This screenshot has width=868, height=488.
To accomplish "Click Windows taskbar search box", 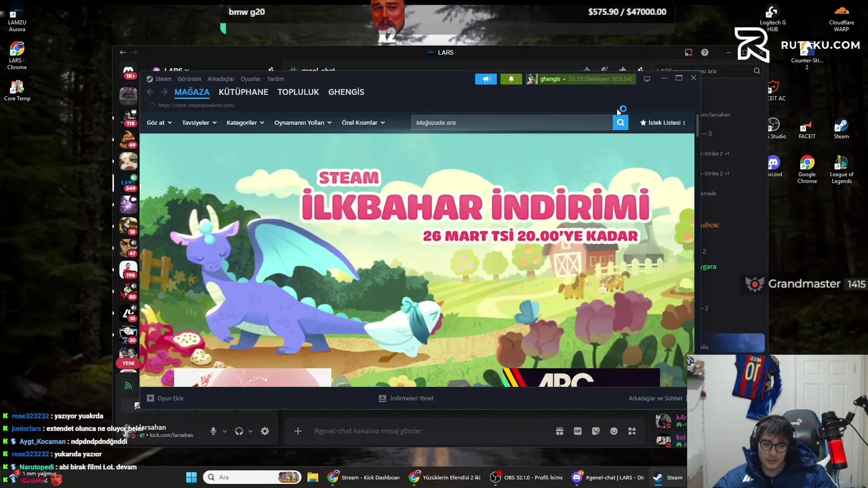I will [x=252, y=477].
